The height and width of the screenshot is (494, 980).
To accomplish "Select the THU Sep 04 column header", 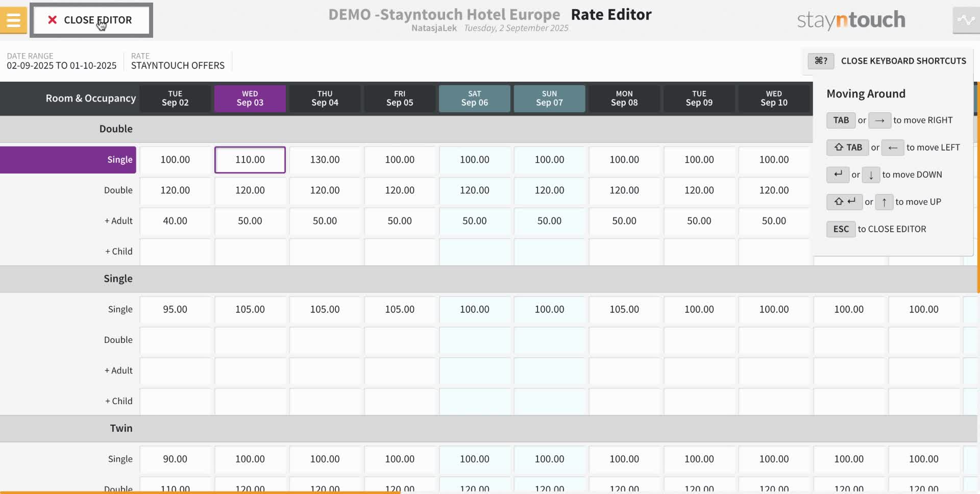I will (325, 98).
